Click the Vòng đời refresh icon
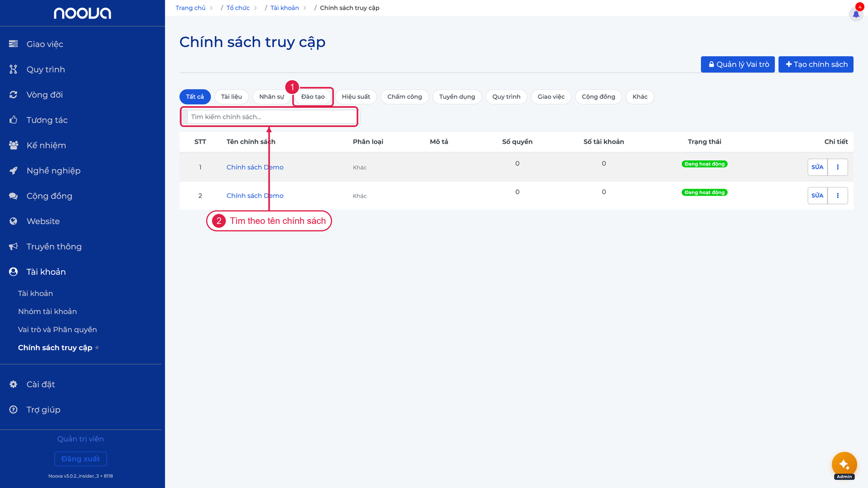Viewport: 868px width, 488px height. (x=14, y=94)
